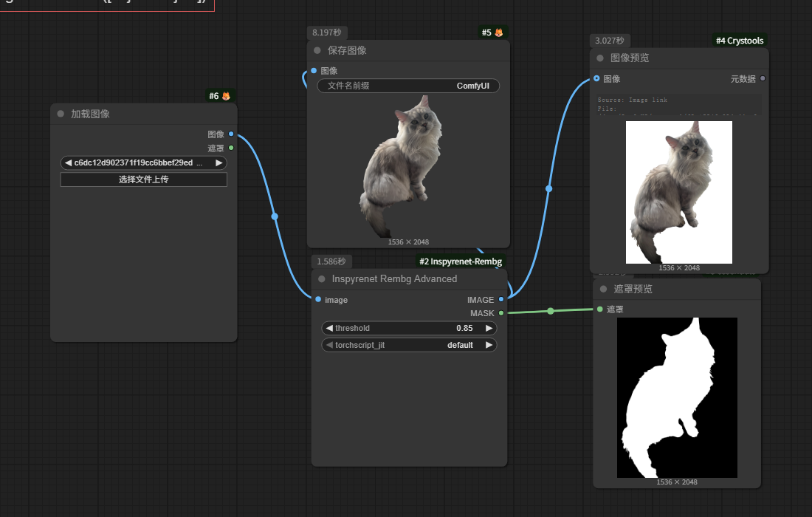This screenshot has height=517, width=812.
Task: Click the #5 badge on 保存图像 node
Action: (x=492, y=32)
